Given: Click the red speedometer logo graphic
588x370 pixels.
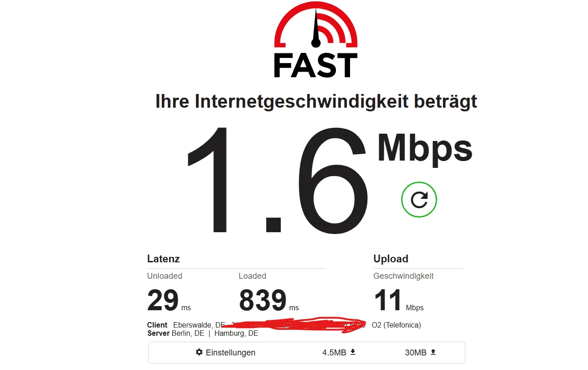Looking at the screenshot, I should (x=315, y=25).
